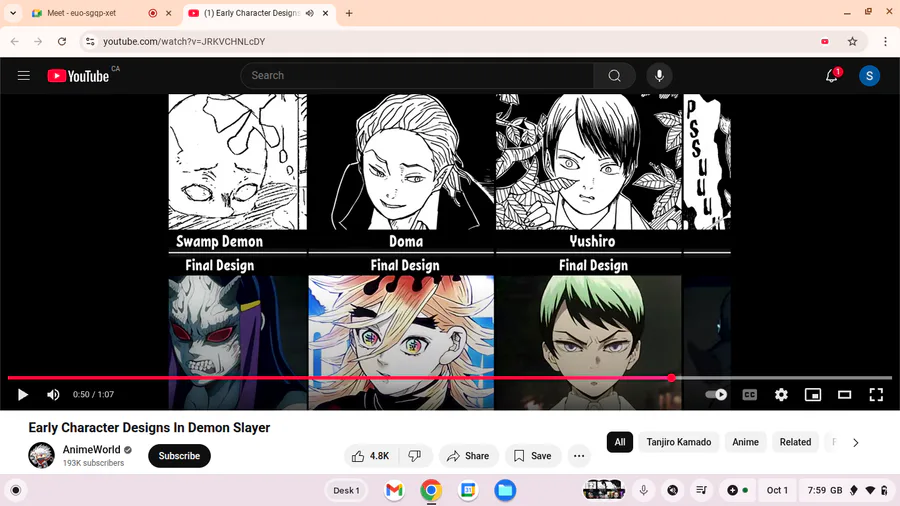Screen dimensions: 900x506
Task: Click the shelf microphone icon
Action: click(x=643, y=491)
